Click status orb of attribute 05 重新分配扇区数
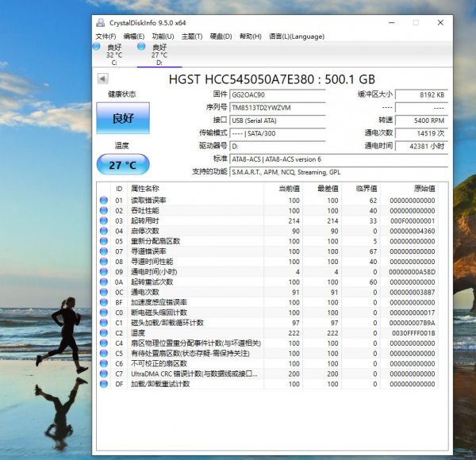The width and height of the screenshot is (476, 460). [104, 241]
